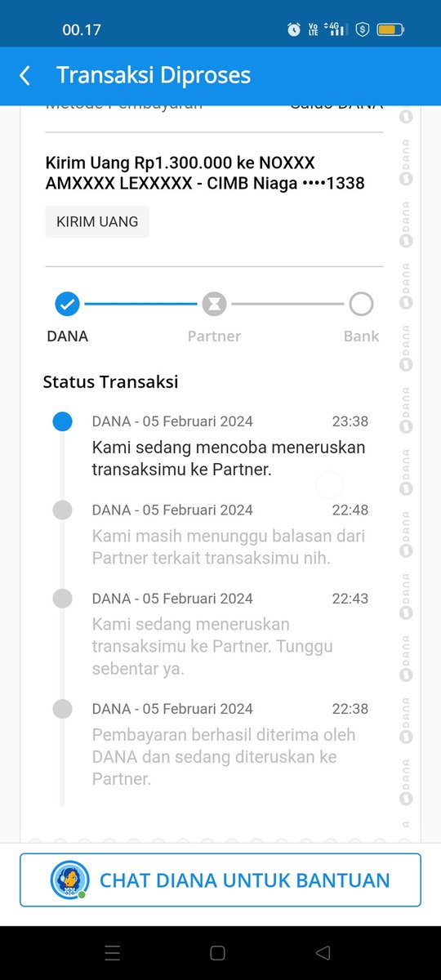Tap the battery status icon

pyautogui.click(x=390, y=29)
